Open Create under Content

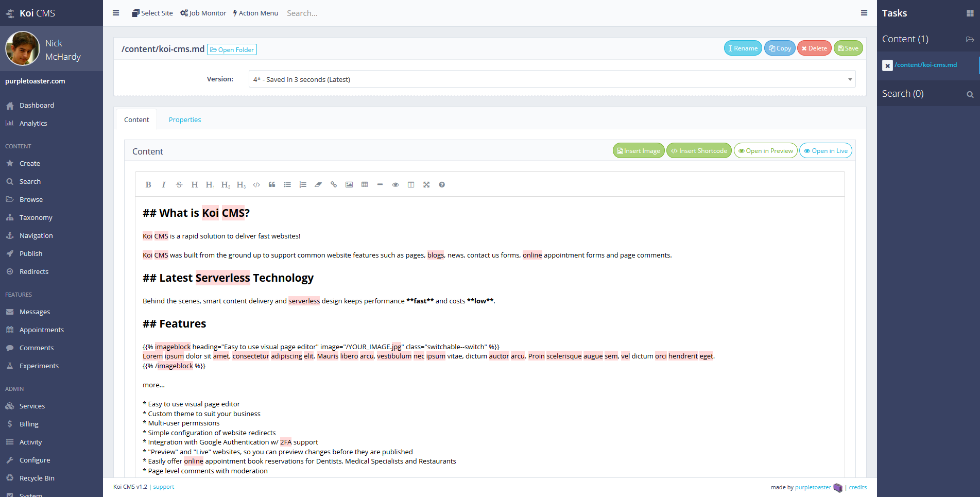29,163
